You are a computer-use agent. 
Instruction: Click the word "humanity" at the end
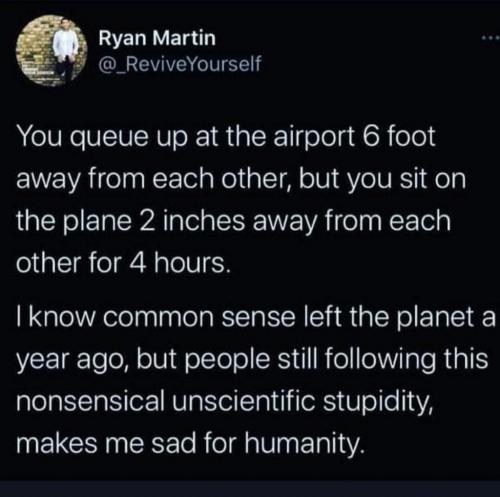point(302,444)
